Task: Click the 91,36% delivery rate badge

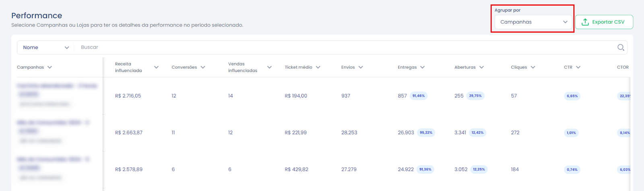Action: click(425, 169)
